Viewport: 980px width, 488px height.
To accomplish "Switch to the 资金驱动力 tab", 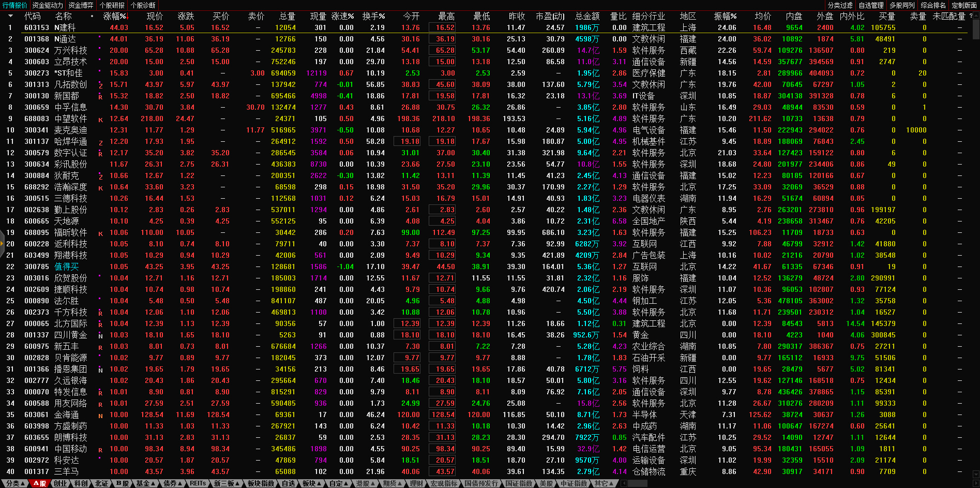I will click(x=48, y=5).
